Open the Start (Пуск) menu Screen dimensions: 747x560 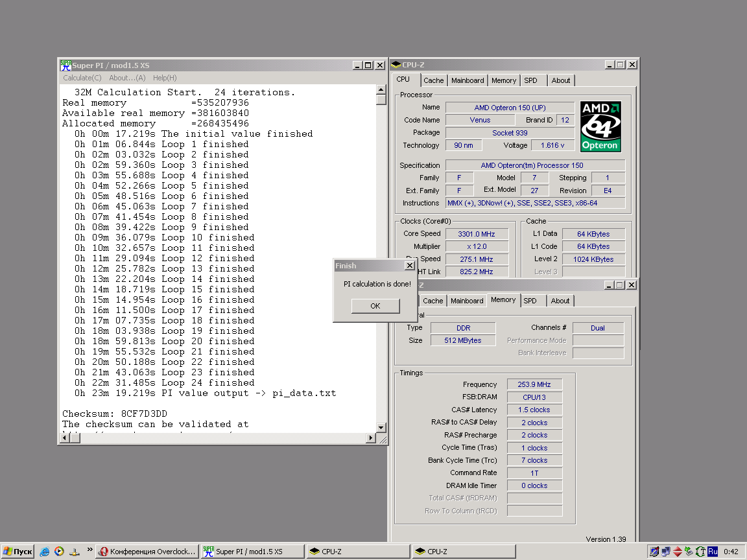[x=18, y=552]
